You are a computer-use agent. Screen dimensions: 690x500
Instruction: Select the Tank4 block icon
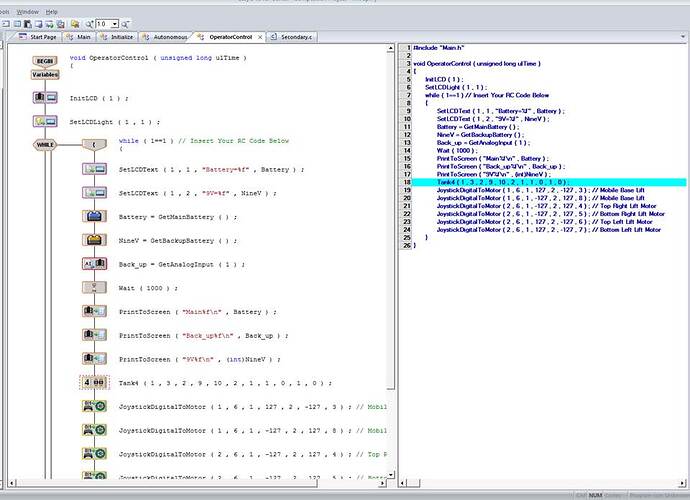(94, 382)
